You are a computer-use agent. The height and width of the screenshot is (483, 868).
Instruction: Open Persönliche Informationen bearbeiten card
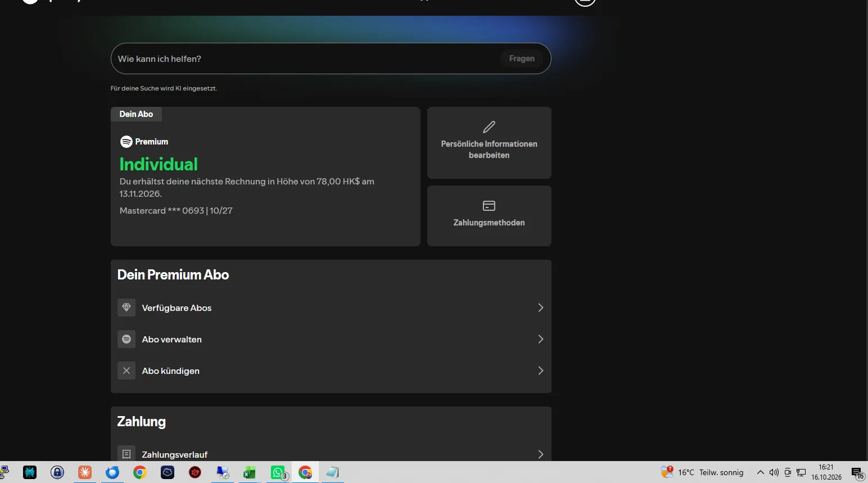coord(489,143)
